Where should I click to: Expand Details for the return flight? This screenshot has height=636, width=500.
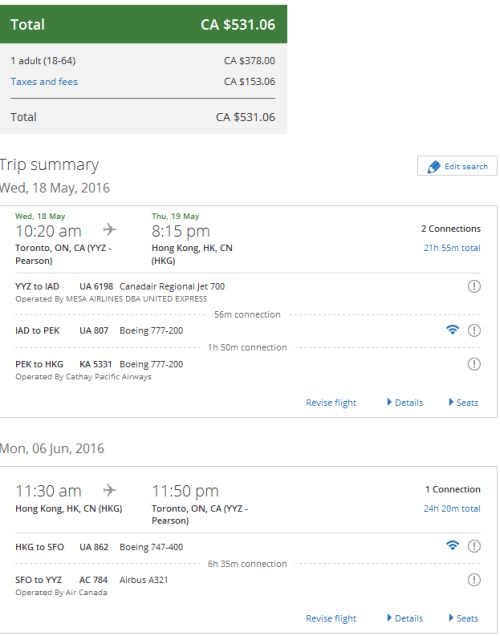[405, 619]
